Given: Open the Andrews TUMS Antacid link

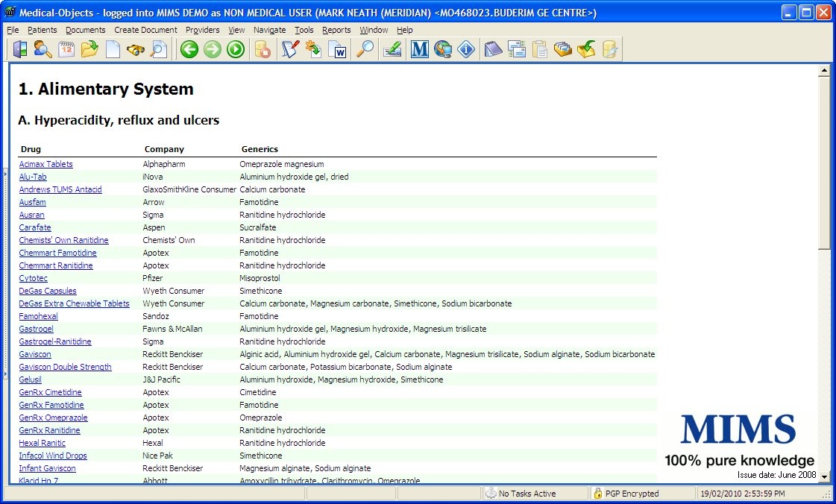Looking at the screenshot, I should click(x=60, y=189).
